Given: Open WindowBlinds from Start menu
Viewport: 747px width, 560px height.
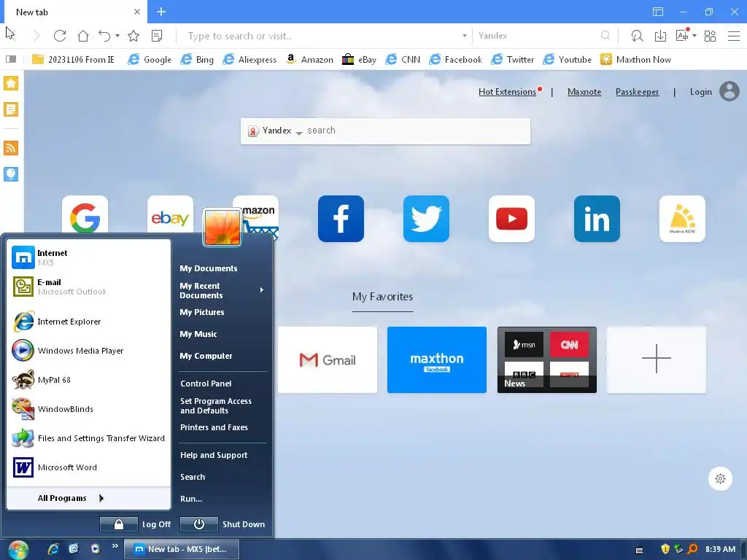Looking at the screenshot, I should coord(88,409).
